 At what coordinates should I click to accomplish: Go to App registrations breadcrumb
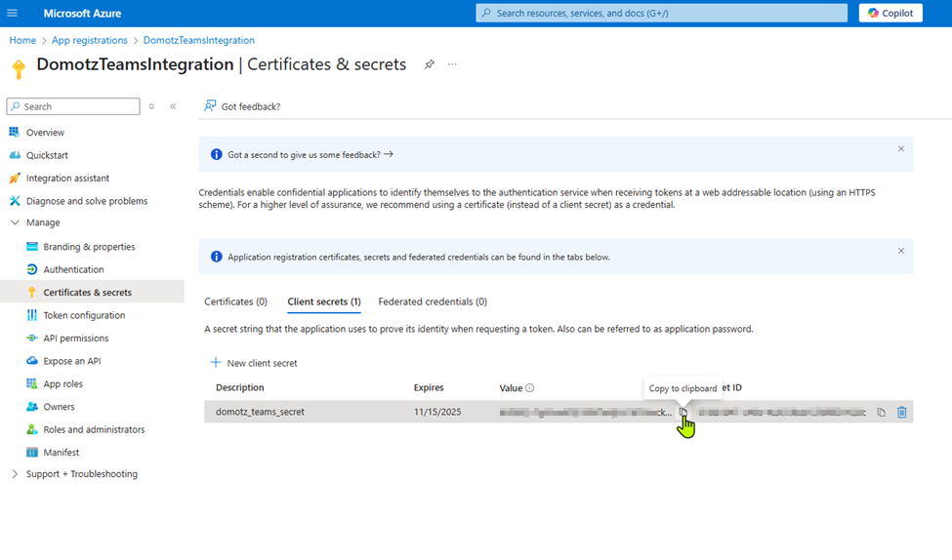[89, 40]
